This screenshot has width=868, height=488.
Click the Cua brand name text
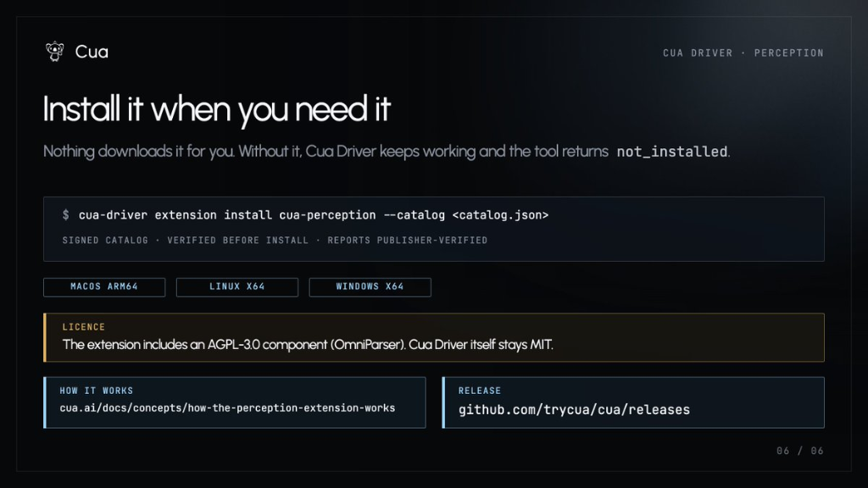point(92,52)
